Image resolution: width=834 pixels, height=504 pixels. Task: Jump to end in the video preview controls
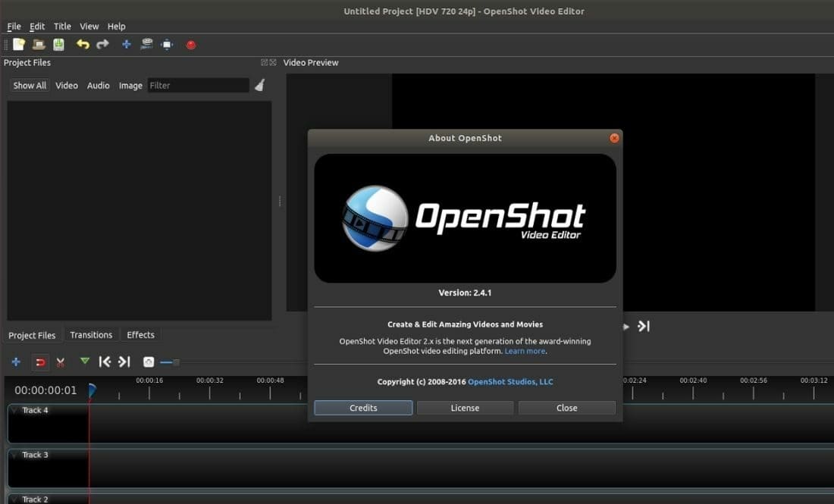point(644,327)
